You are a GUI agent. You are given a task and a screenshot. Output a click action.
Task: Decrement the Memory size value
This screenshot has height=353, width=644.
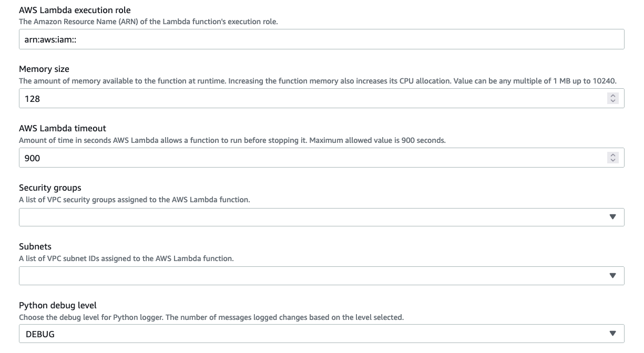[x=613, y=101]
